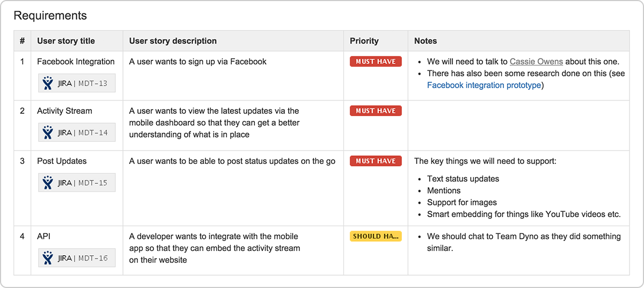Click the User story title column header

click(x=66, y=41)
